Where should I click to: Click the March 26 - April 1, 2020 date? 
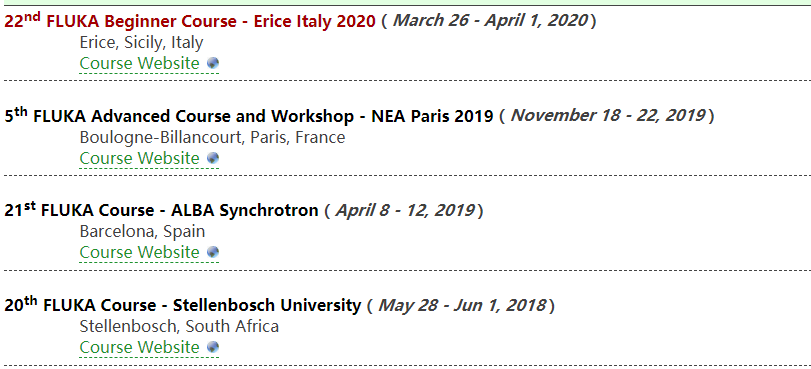tap(490, 21)
